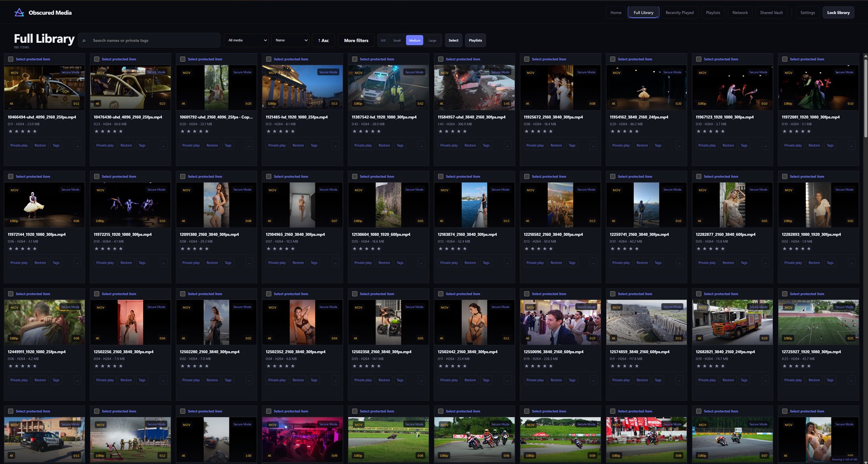
Task: Expand the More filters panel
Action: pos(356,40)
